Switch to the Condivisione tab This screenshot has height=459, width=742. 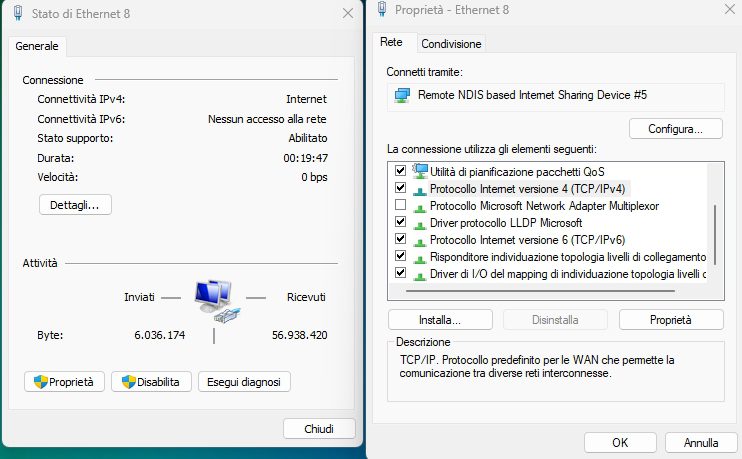451,44
